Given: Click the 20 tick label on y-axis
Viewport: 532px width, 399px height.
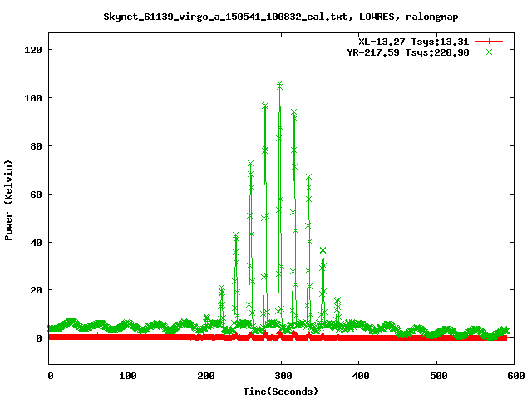Looking at the screenshot, I should click(x=36, y=290).
